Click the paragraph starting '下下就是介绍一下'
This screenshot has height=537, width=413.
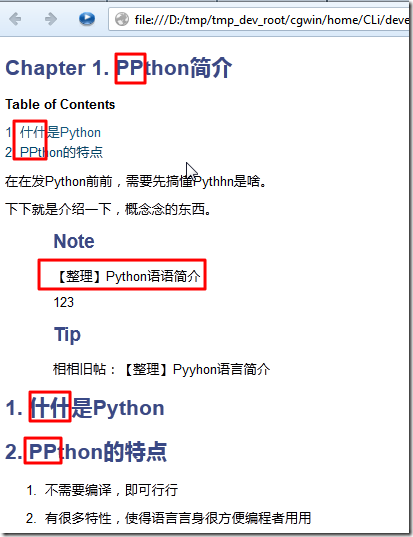click(108, 209)
